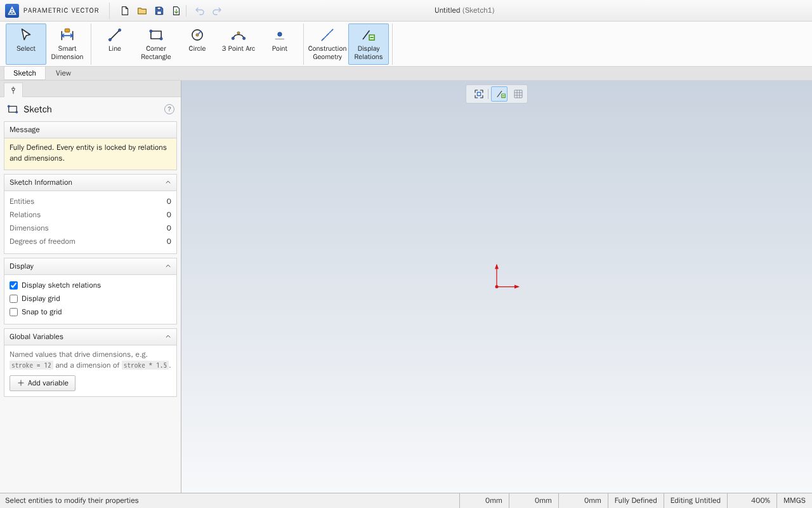Switch to the Sketch tab
The image size is (812, 508).
pos(25,73)
